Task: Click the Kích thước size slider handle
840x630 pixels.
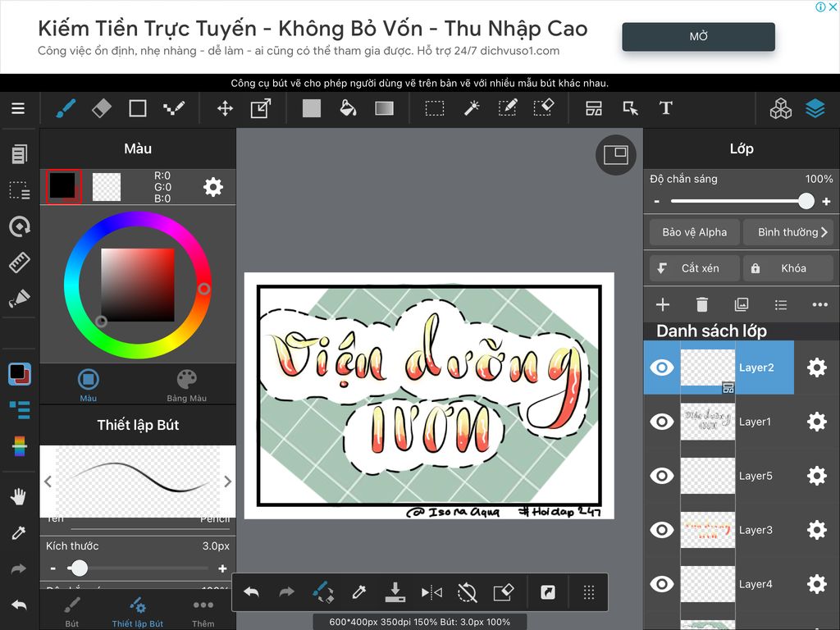Action: coord(79,568)
